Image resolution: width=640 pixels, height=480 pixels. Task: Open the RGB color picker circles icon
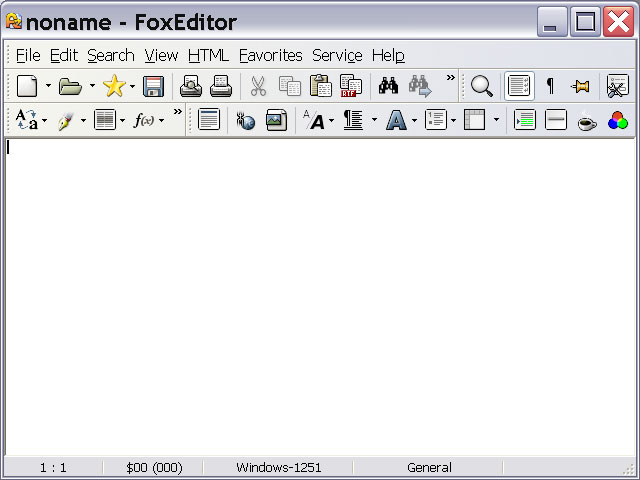pyautogui.click(x=618, y=120)
